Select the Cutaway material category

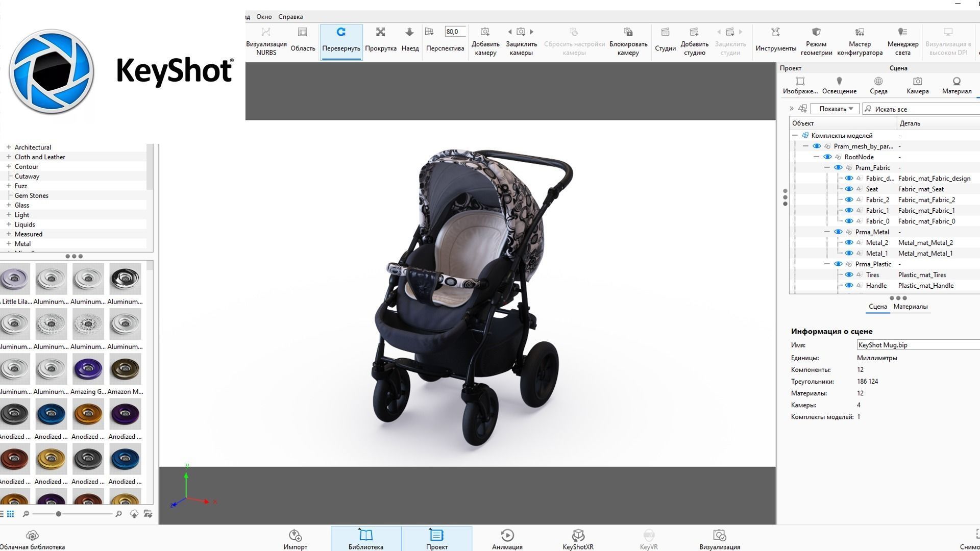click(27, 176)
